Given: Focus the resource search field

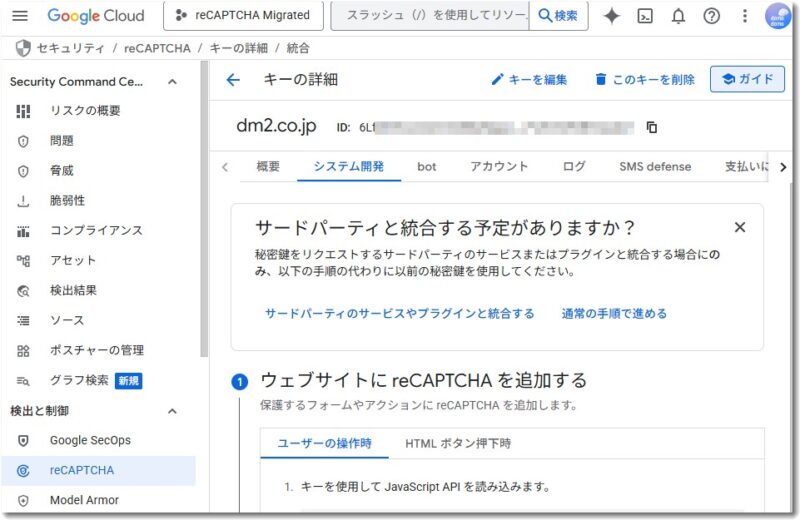Looking at the screenshot, I should [x=430, y=16].
